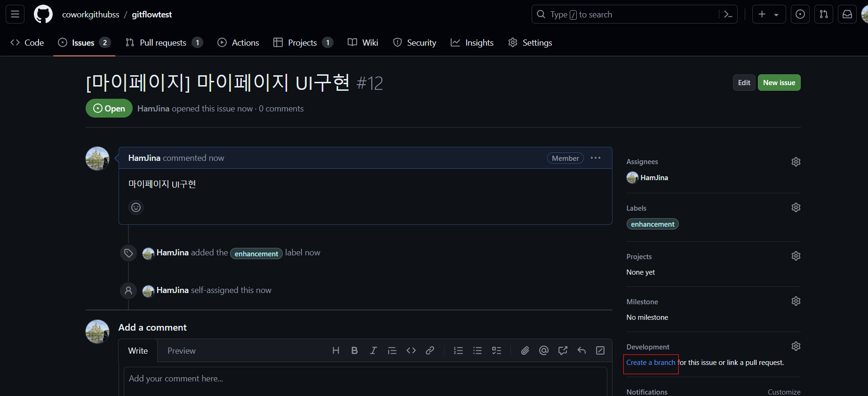Apply bold formatting in comment editor
Screen dimensions: 868x396
pyautogui.click(x=355, y=350)
